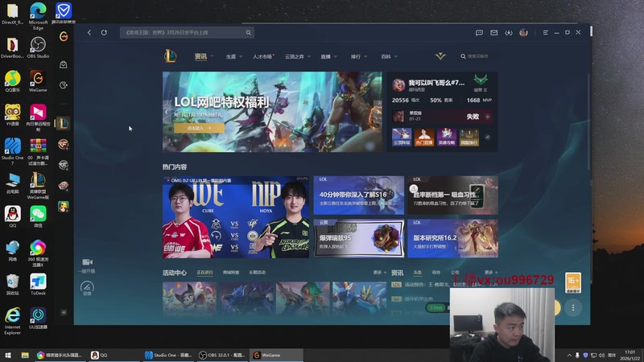Open the WeGame home logo in sidebar
This screenshot has width=644, height=362.
64,36
